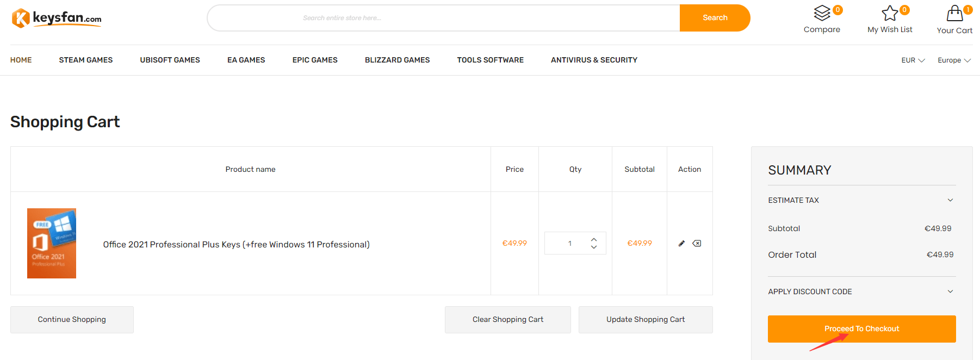The height and width of the screenshot is (360, 980).
Task: Open the Compare layers icon
Action: (x=822, y=13)
